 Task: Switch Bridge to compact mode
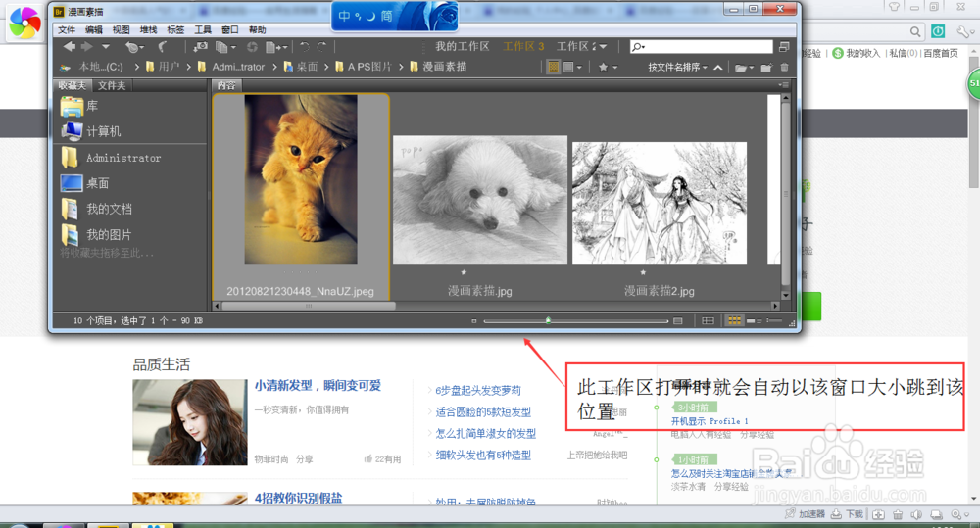click(784, 47)
